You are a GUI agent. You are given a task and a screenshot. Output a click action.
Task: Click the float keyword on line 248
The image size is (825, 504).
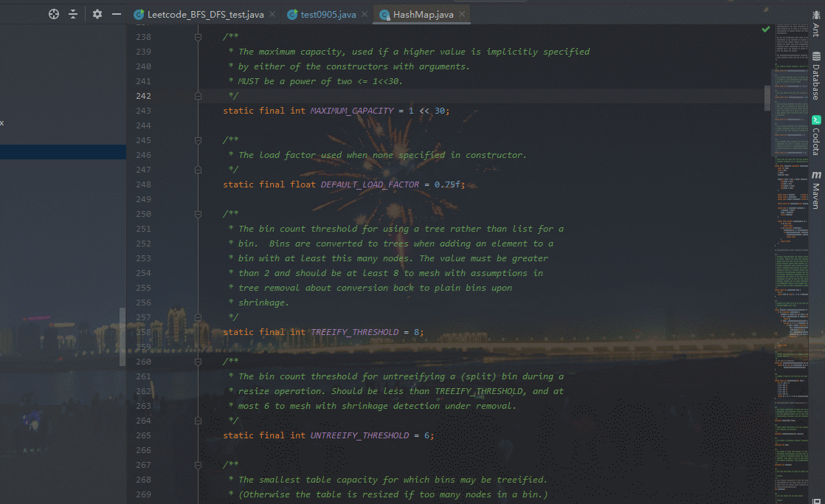[x=303, y=184]
